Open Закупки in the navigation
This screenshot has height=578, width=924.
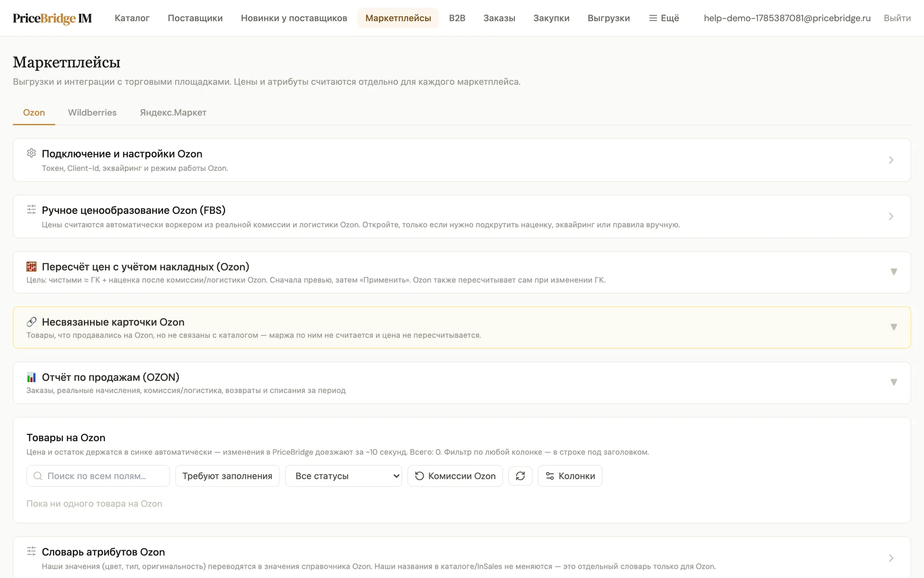pyautogui.click(x=551, y=18)
